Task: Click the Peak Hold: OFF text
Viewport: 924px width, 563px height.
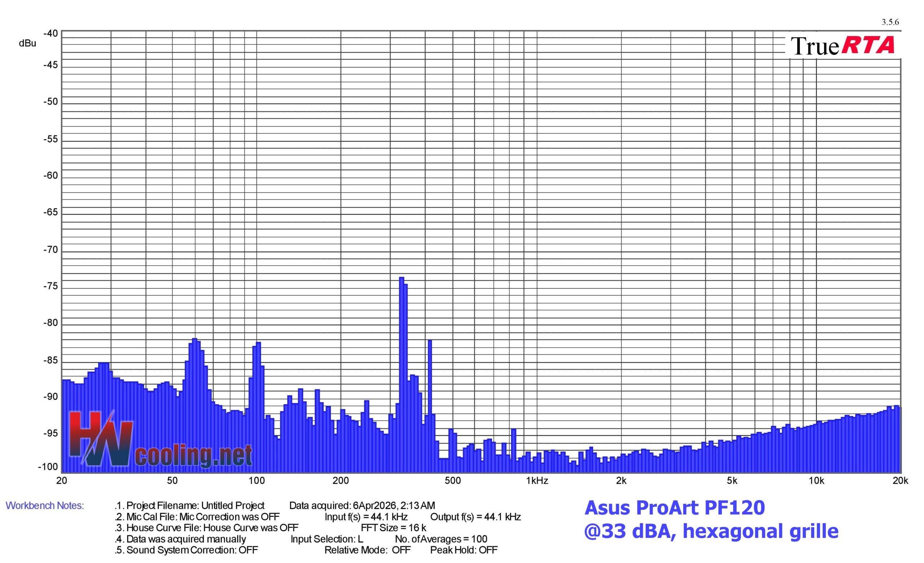Action: 463,550
